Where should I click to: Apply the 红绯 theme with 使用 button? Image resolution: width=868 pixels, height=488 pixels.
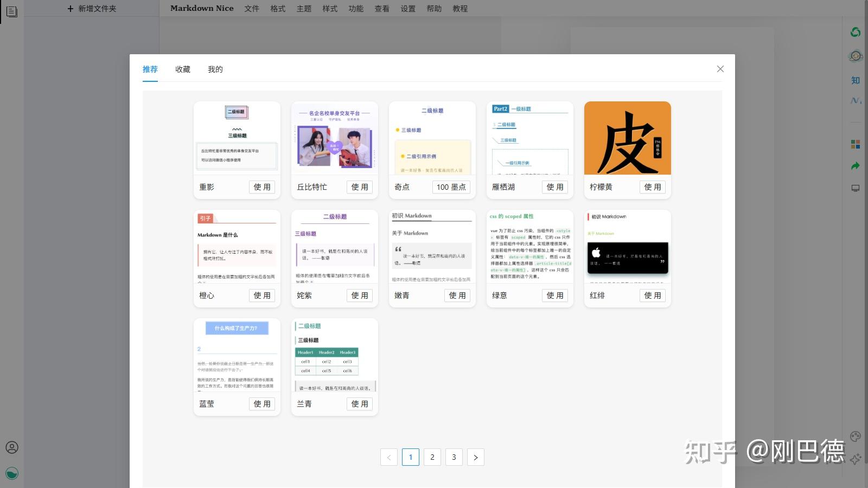[x=653, y=296]
